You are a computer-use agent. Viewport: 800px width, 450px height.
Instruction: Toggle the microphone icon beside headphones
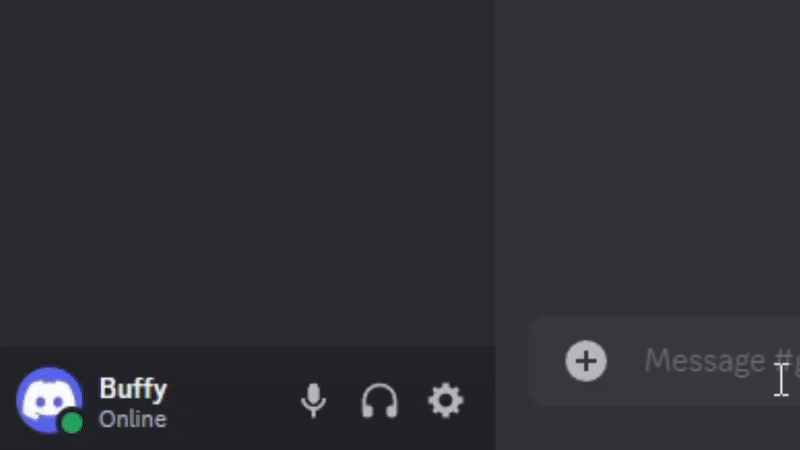tap(313, 401)
